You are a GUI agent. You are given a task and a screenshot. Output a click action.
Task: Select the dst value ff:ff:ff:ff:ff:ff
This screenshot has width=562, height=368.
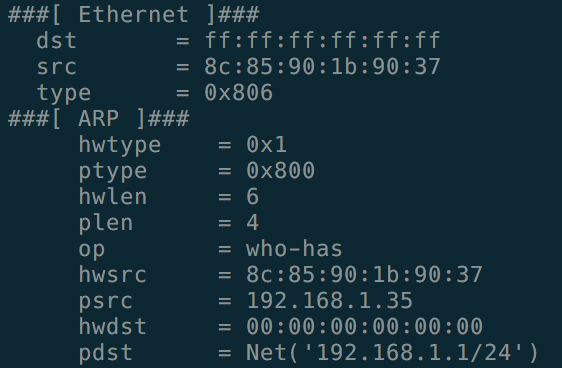[x=322, y=40]
